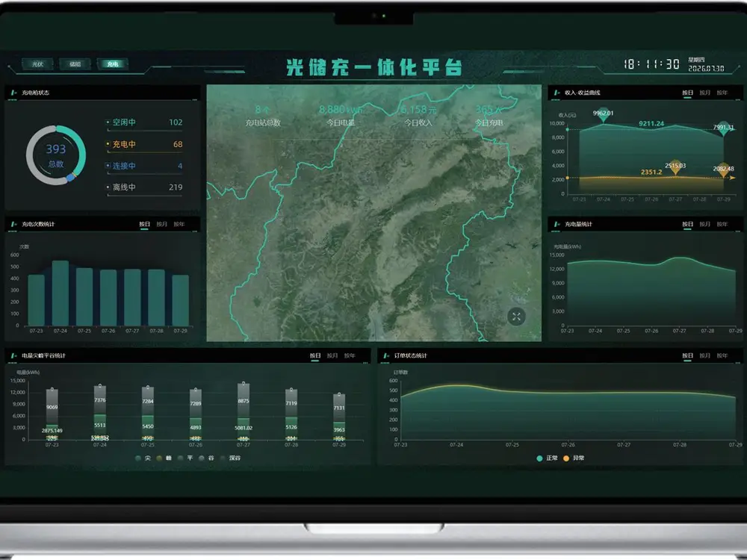Toggle the 峰 legend series

[x=164, y=458]
